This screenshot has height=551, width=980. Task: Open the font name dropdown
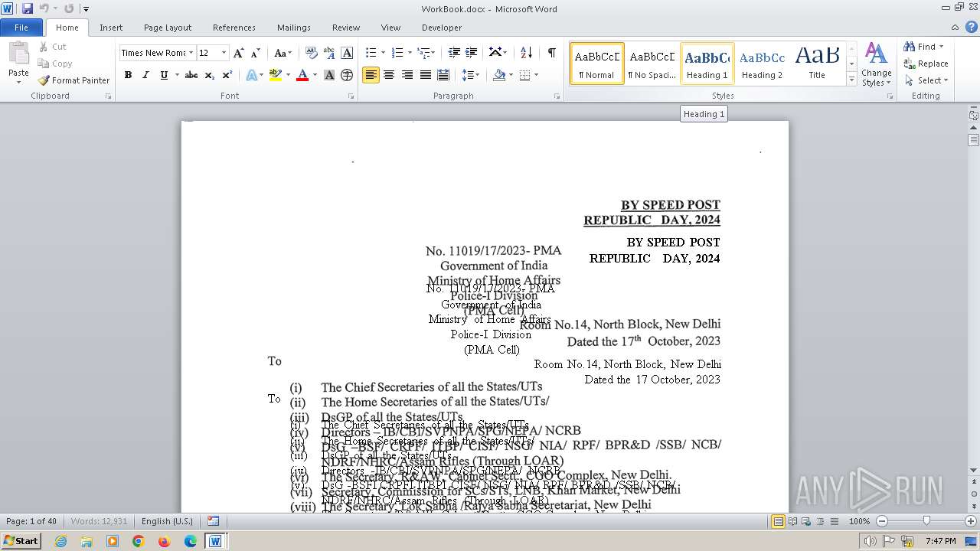(x=191, y=53)
